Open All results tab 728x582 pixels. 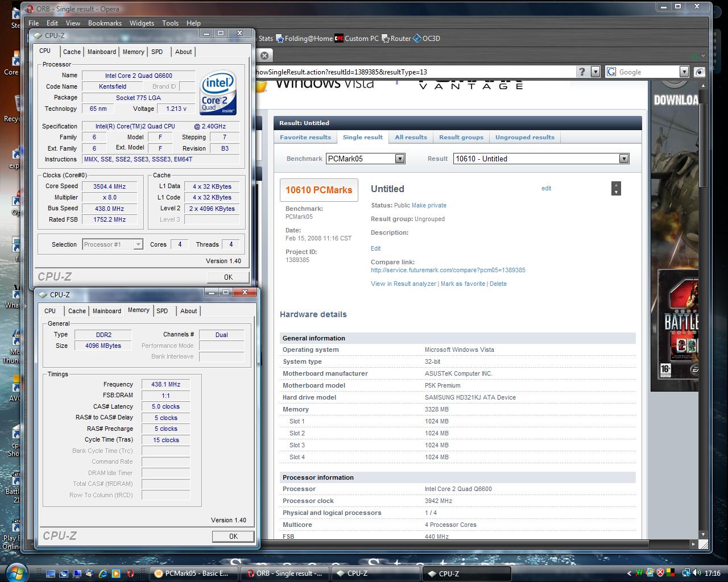click(411, 137)
